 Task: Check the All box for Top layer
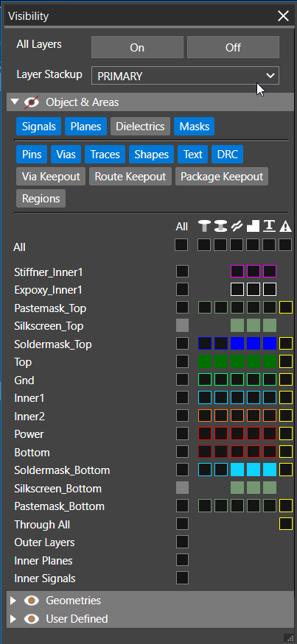coord(182,361)
